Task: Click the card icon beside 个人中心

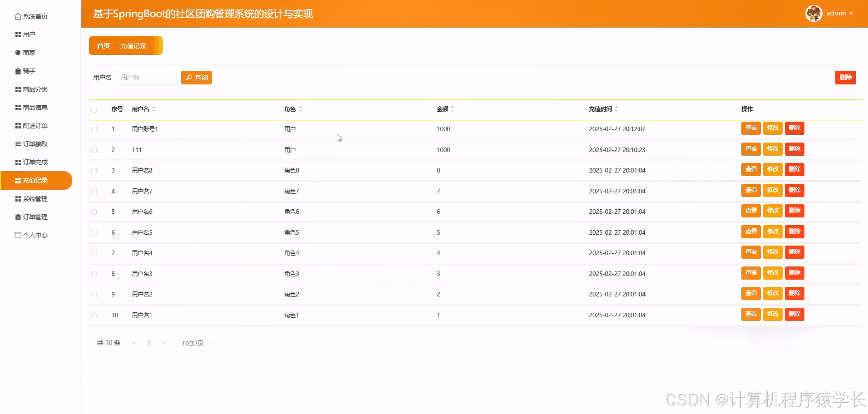Action: (18, 235)
